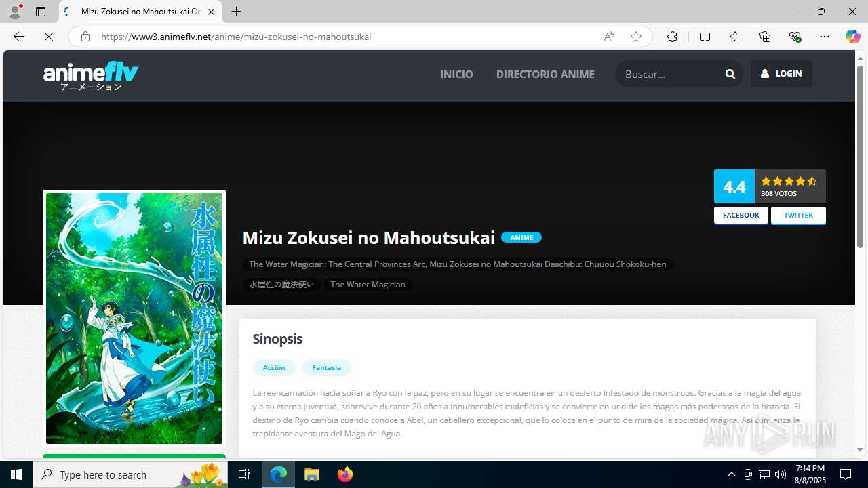
Task: Close the Mizu Zokusei tab
Action: coord(211,12)
